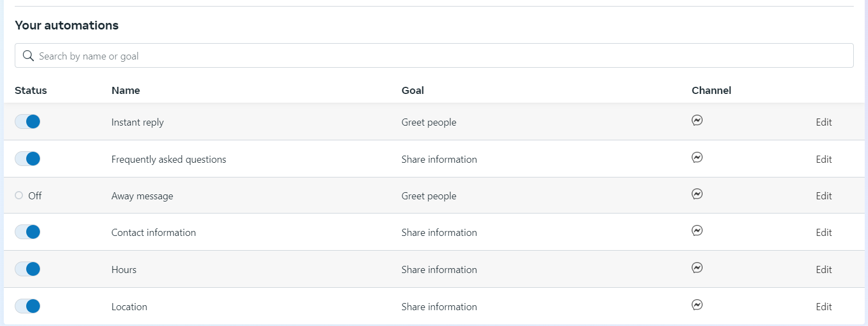Toggle the Hours automation off

pyautogui.click(x=28, y=269)
